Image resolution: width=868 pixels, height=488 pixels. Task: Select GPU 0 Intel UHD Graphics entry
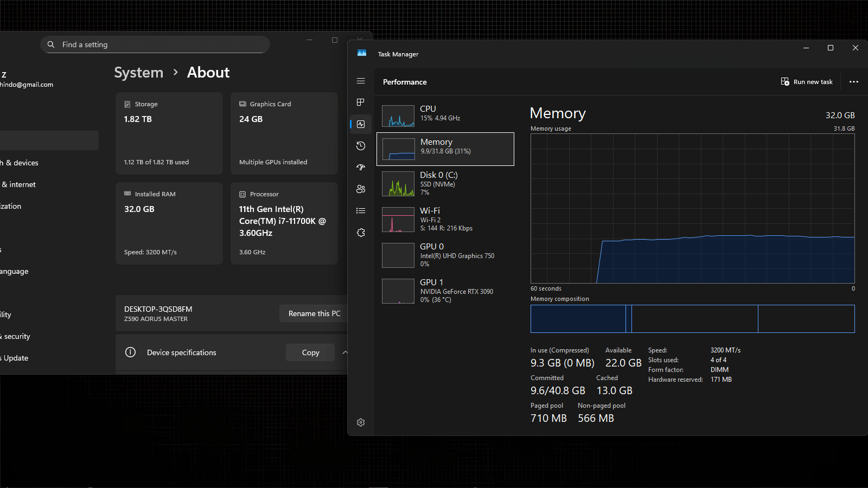pyautogui.click(x=445, y=255)
